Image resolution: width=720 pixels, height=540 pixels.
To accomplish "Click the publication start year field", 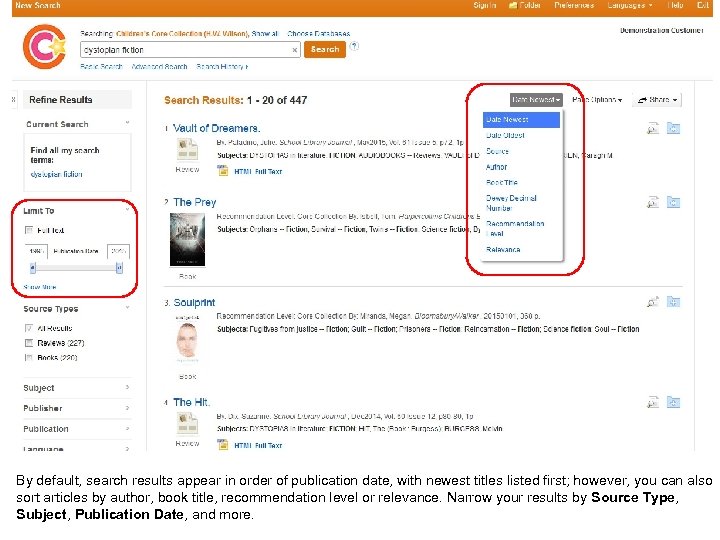I will point(36,251).
